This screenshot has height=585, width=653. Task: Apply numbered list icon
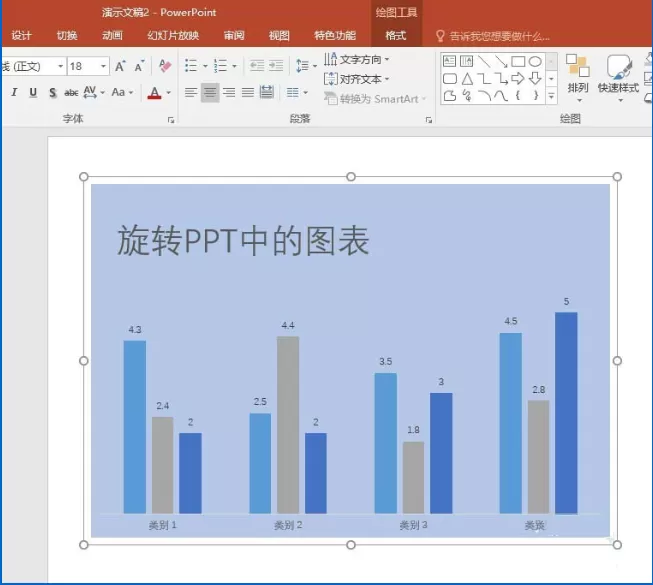coord(220,66)
